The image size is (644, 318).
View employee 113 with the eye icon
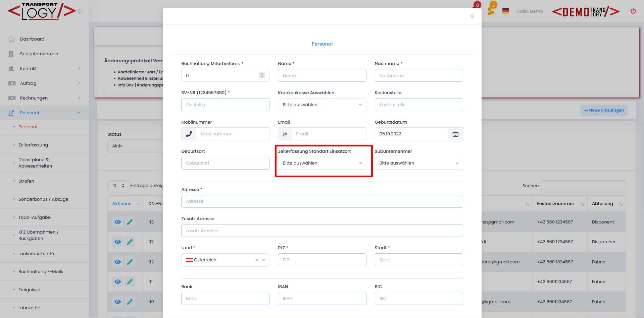pos(117,222)
